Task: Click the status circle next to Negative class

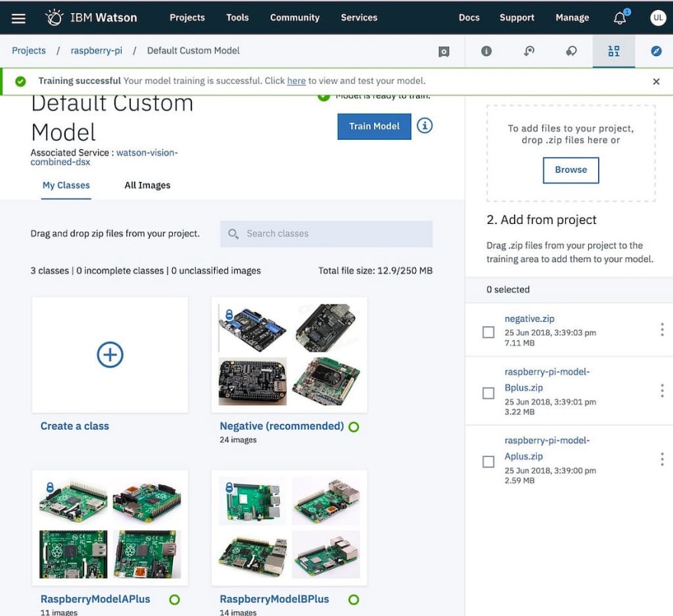Action: pos(353,426)
